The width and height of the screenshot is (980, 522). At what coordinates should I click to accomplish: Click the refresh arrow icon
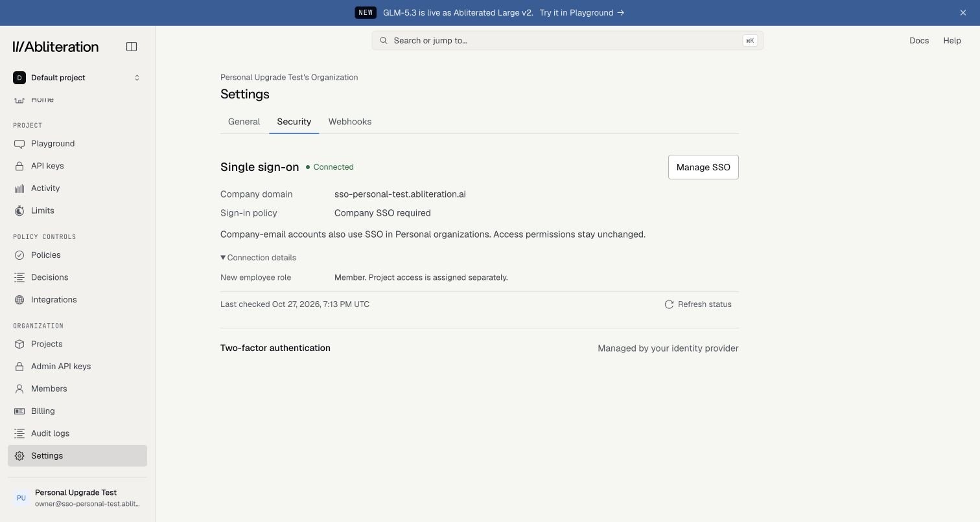pyautogui.click(x=669, y=304)
